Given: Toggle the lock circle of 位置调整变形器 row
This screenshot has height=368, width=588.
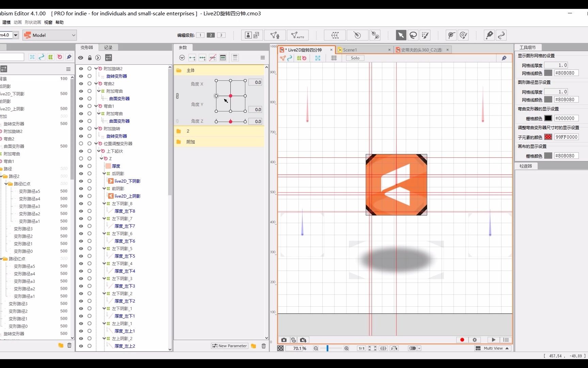Looking at the screenshot, I should click(x=89, y=143).
